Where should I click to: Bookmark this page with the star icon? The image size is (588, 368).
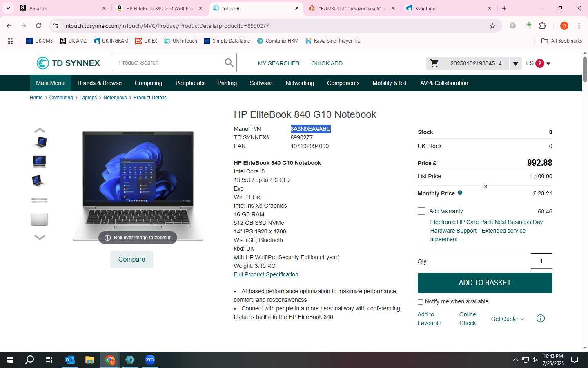(x=492, y=26)
